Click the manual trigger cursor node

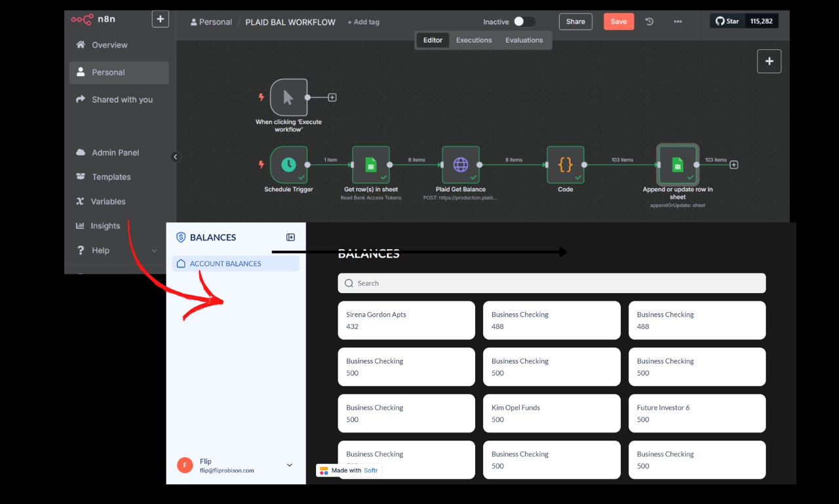point(288,98)
